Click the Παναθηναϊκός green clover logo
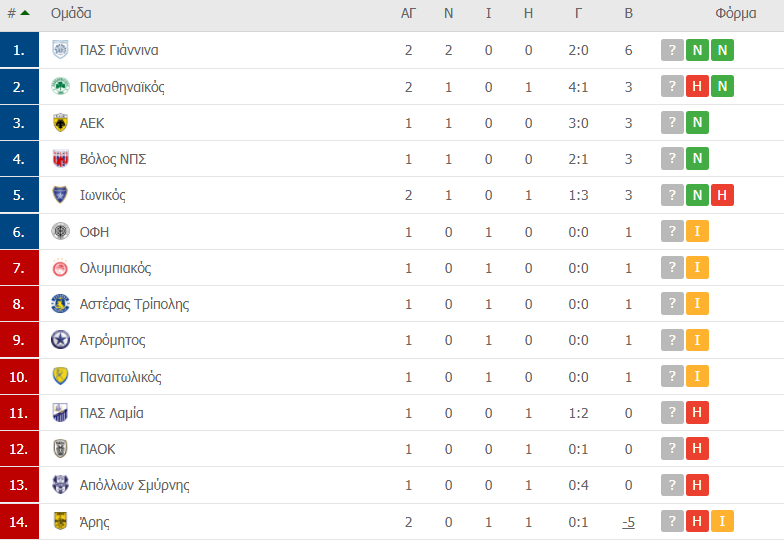This screenshot has width=784, height=544. tap(60, 86)
